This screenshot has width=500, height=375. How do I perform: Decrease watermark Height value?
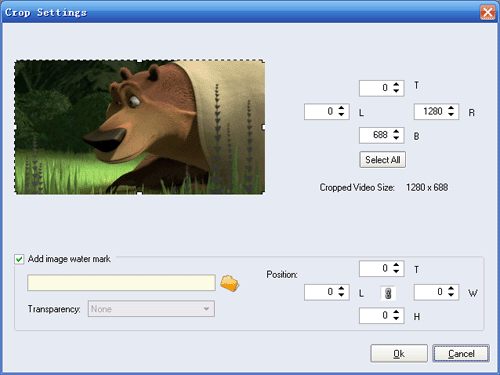tap(396, 318)
